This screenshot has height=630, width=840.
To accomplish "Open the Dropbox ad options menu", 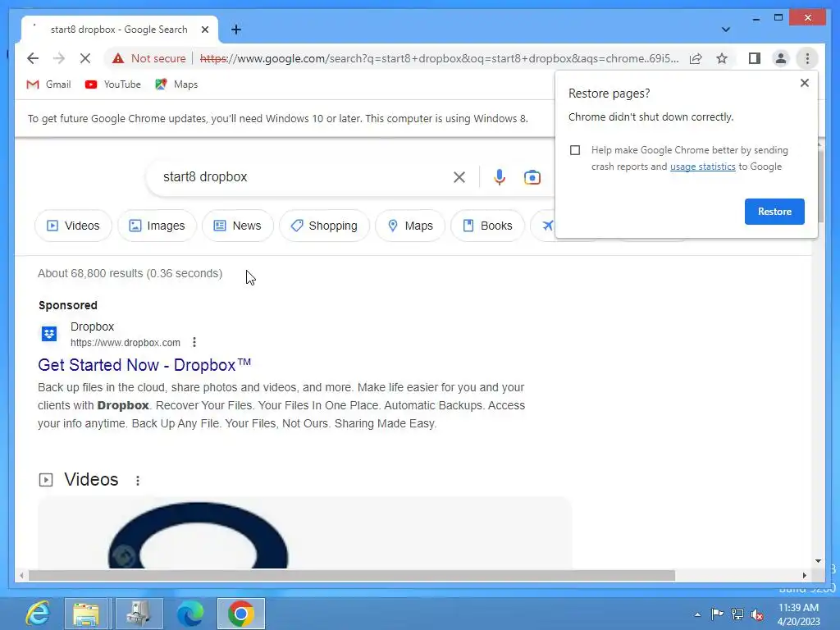I will coord(194,342).
